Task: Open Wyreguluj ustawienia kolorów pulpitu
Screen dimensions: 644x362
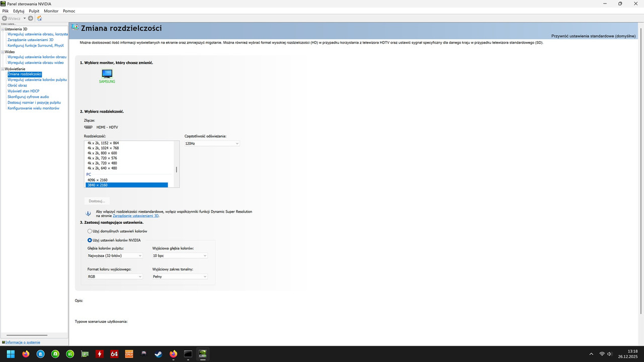Action: click(37, 79)
